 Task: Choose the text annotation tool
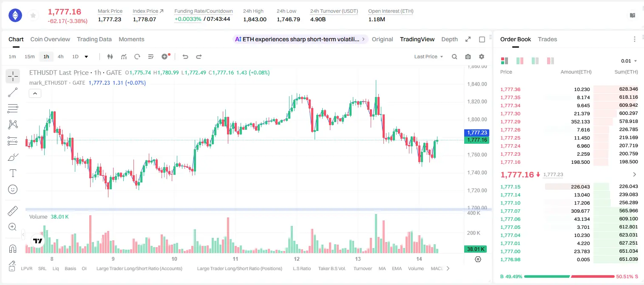coord(13,173)
